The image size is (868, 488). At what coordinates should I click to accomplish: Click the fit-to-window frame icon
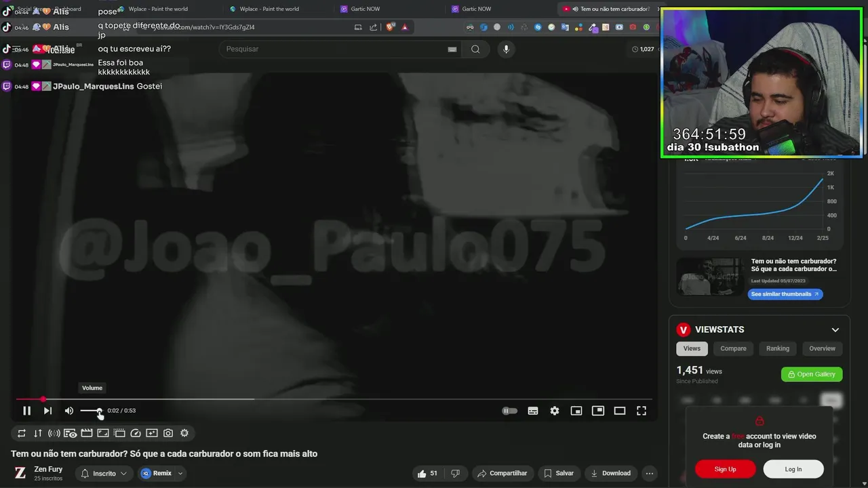103,433
